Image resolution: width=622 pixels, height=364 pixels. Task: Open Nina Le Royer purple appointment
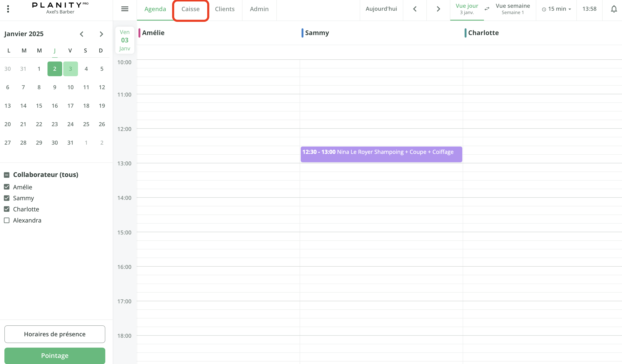[x=381, y=154]
